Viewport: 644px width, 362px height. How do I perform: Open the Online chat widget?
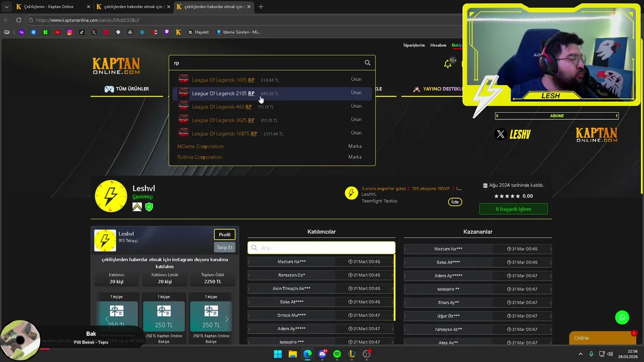click(602, 338)
